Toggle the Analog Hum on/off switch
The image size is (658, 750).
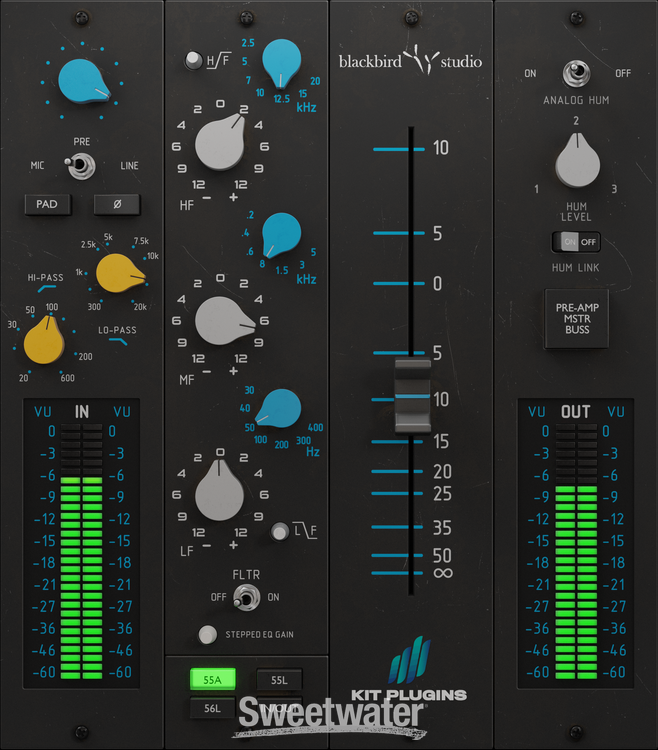575,73
